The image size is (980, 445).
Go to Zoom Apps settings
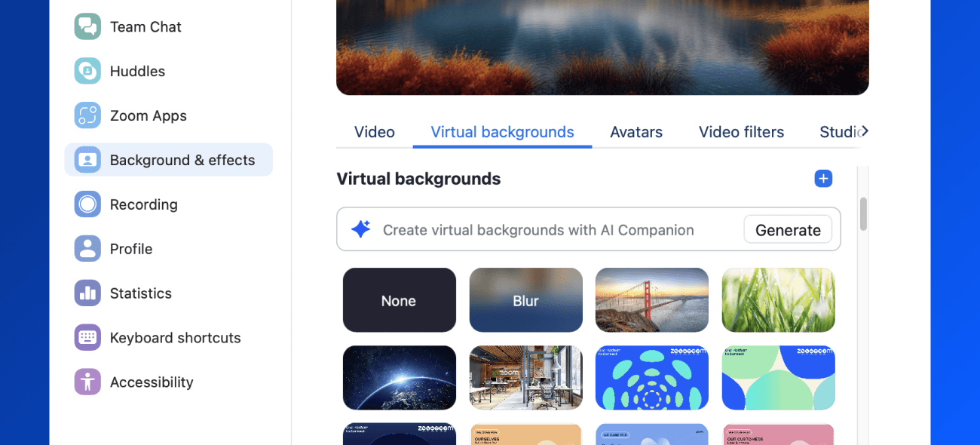click(x=168, y=115)
